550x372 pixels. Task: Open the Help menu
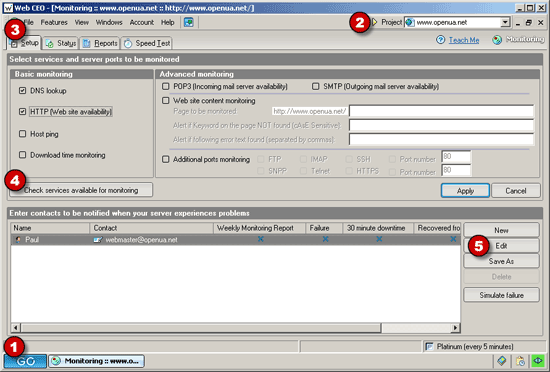coord(168,22)
